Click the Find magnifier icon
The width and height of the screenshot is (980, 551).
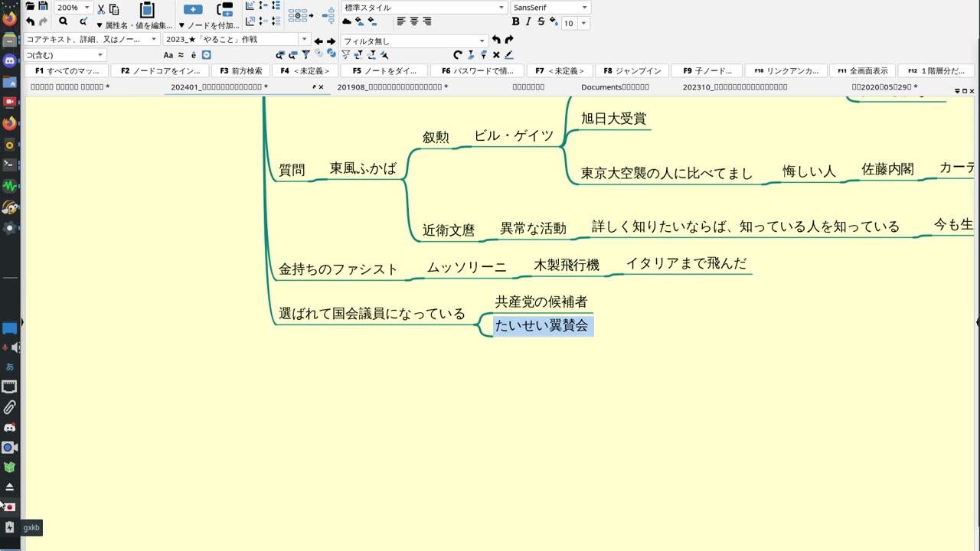coord(63,21)
